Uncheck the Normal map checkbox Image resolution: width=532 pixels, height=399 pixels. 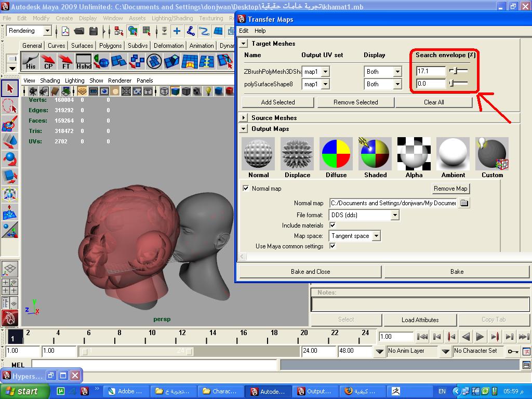pyautogui.click(x=246, y=188)
